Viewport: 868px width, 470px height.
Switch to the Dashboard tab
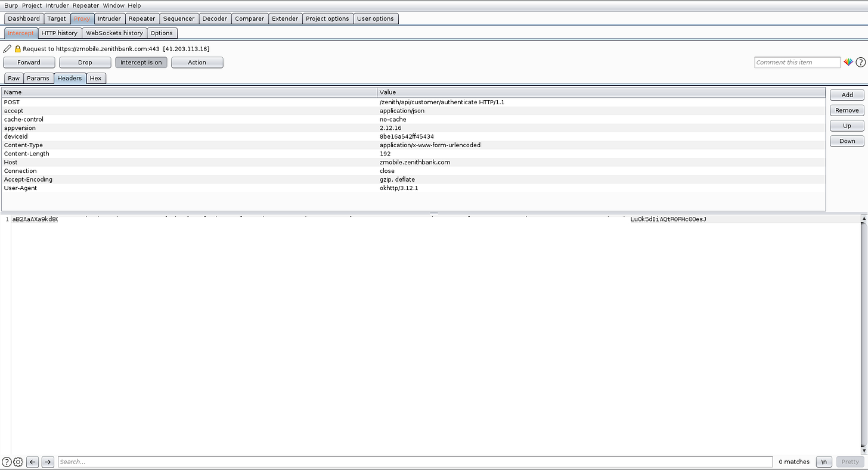coord(24,18)
